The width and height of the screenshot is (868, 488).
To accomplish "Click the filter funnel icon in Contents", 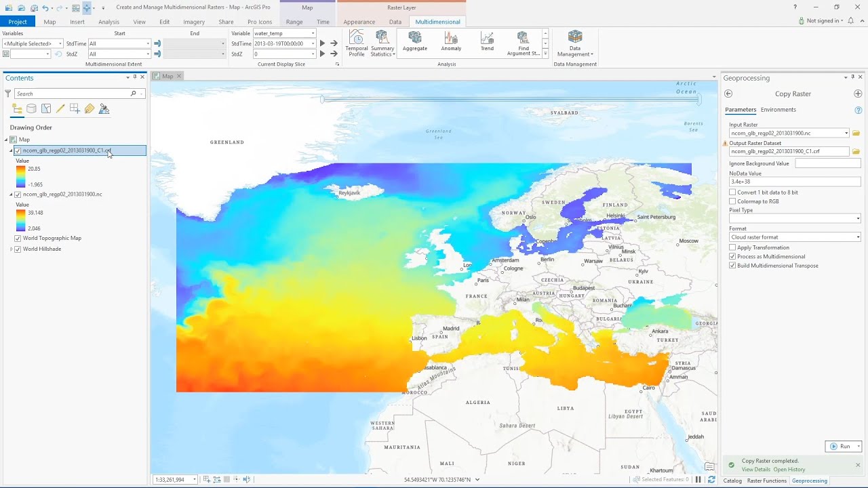I will [x=8, y=94].
